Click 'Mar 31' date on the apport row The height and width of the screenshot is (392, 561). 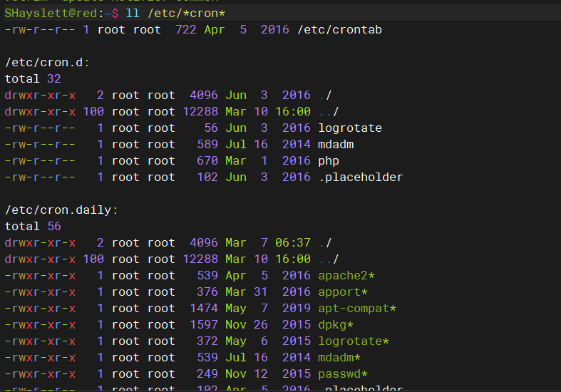tap(247, 292)
